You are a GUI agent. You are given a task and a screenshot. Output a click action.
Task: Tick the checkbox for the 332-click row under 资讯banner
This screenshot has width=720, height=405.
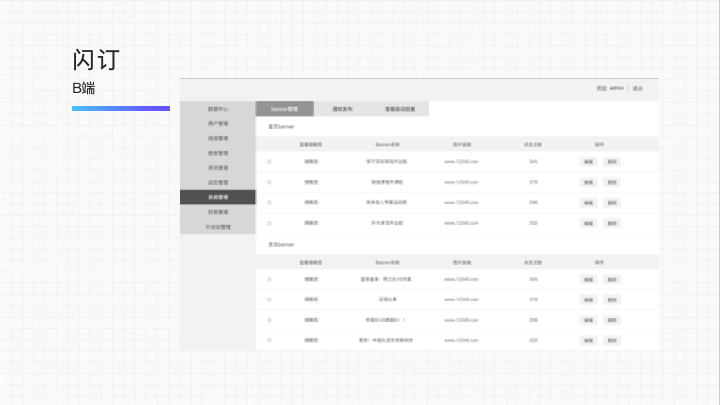point(270,340)
